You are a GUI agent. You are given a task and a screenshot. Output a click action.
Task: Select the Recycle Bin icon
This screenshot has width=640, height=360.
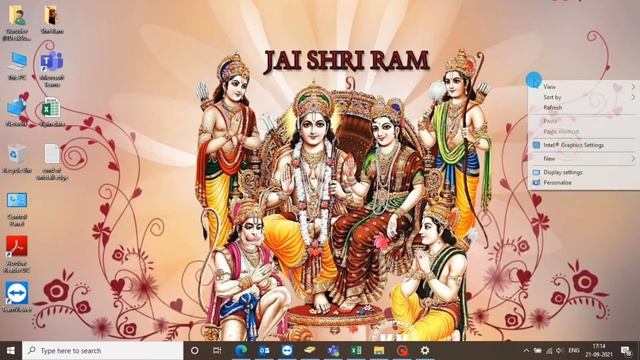(17, 159)
